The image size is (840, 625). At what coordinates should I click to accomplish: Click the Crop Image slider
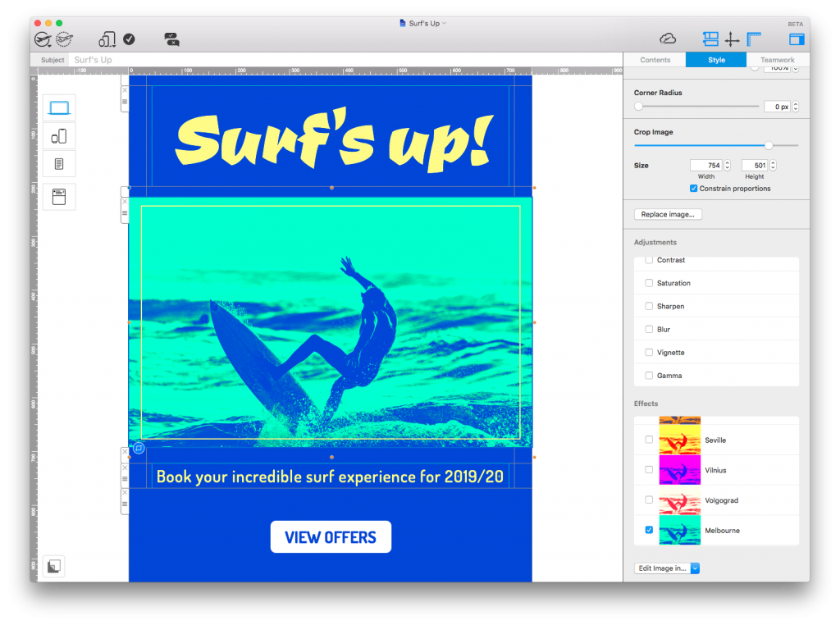click(x=716, y=145)
